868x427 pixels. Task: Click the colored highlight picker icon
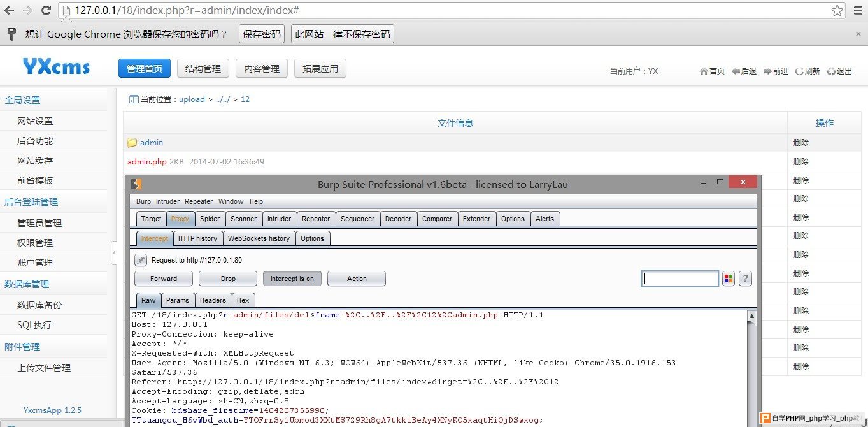click(x=729, y=279)
